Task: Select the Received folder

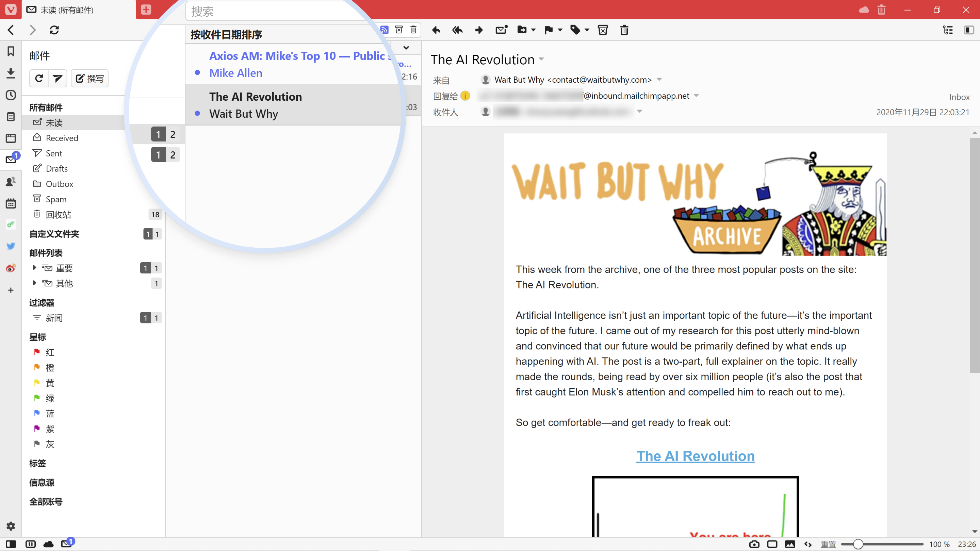Action: point(62,138)
